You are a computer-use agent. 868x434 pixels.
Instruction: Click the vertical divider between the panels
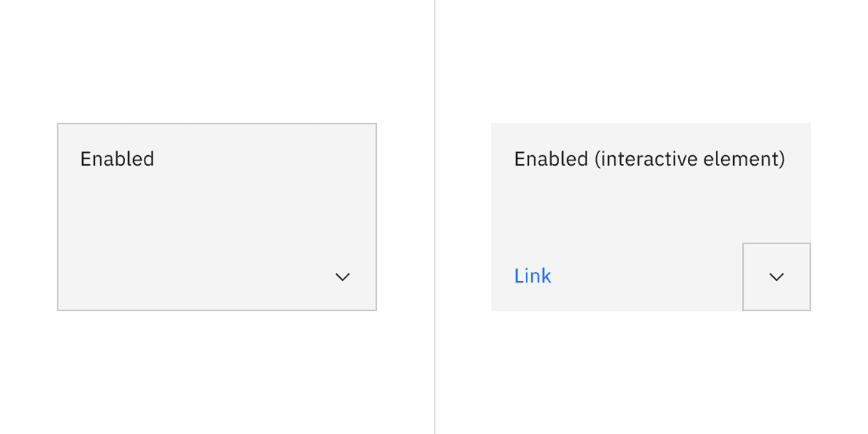click(x=436, y=217)
